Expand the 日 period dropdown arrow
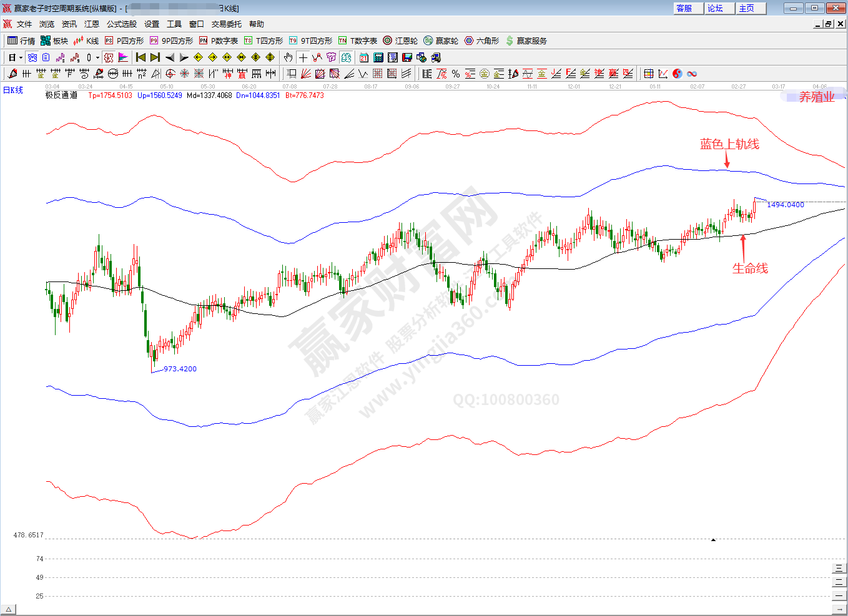848x616 pixels. coord(21,57)
